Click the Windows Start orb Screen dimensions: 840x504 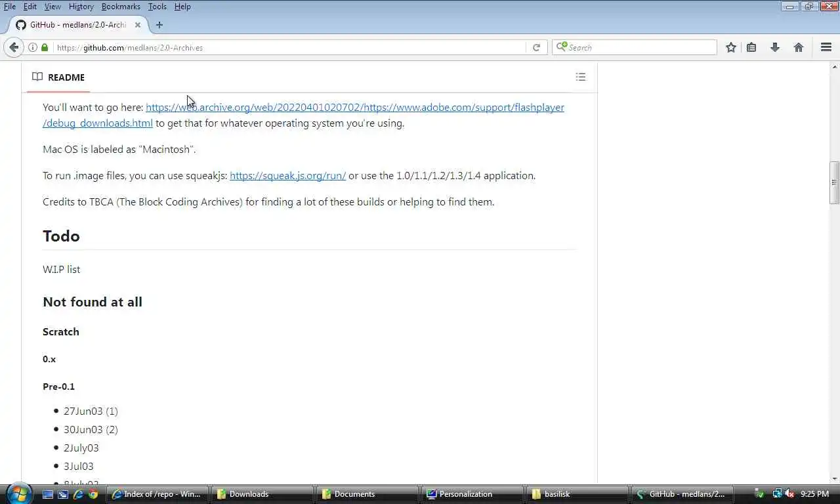pos(18,493)
